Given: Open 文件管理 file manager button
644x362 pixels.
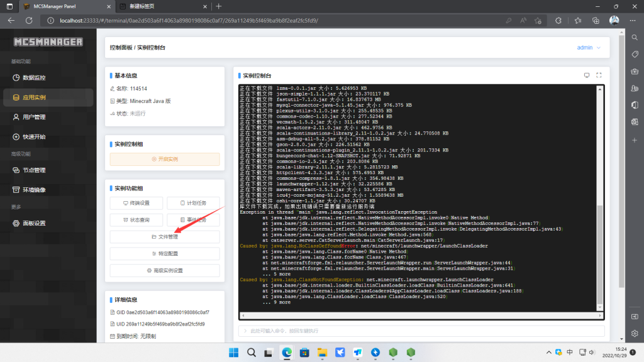Looking at the screenshot, I should [165, 237].
